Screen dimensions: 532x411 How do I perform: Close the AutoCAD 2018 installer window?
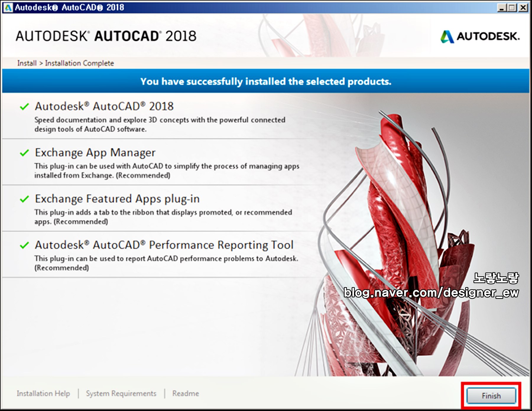[x=523, y=8]
